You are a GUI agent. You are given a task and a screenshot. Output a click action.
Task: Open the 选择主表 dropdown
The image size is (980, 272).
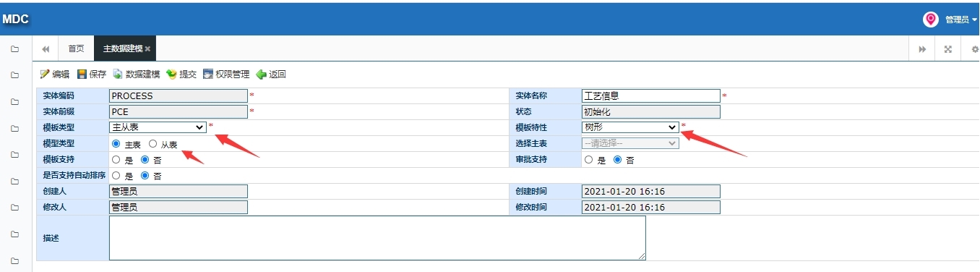click(630, 143)
